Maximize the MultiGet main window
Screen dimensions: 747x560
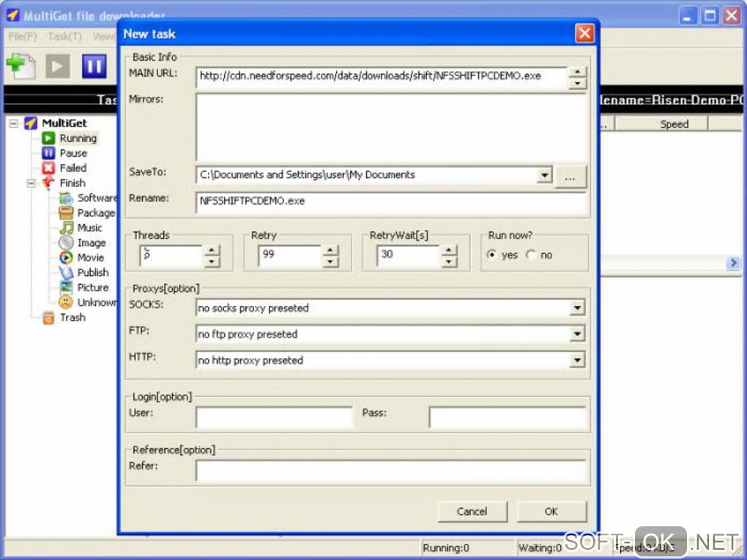point(710,15)
